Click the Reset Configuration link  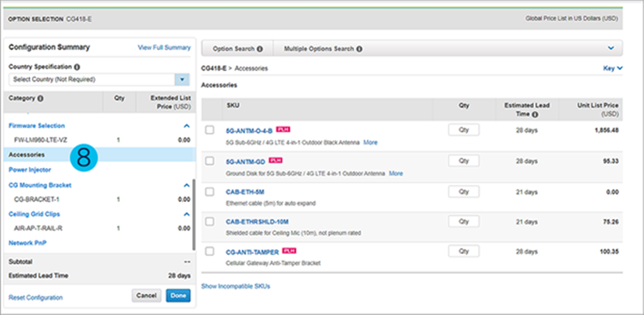coord(36,298)
